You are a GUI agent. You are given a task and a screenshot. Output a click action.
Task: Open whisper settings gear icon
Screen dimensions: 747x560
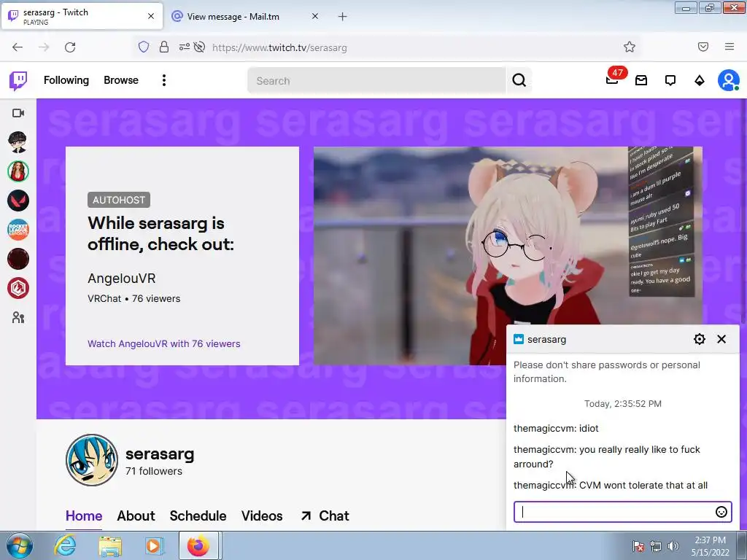[700, 339]
